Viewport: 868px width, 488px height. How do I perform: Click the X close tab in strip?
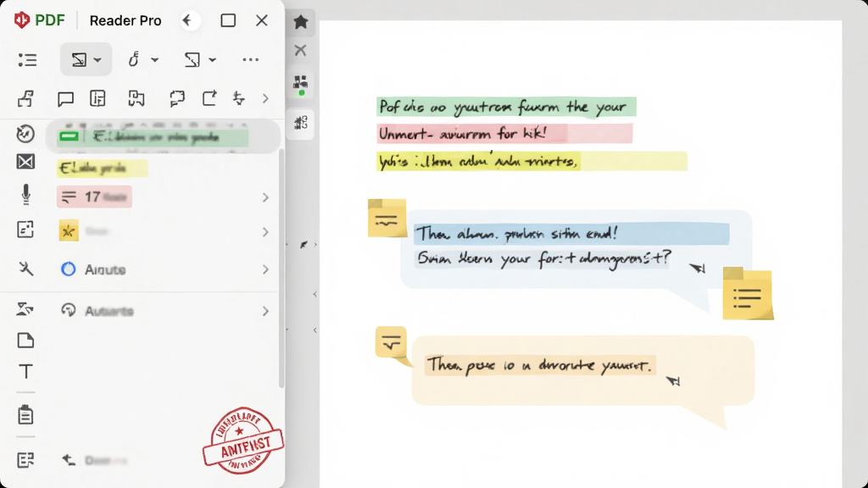[301, 50]
